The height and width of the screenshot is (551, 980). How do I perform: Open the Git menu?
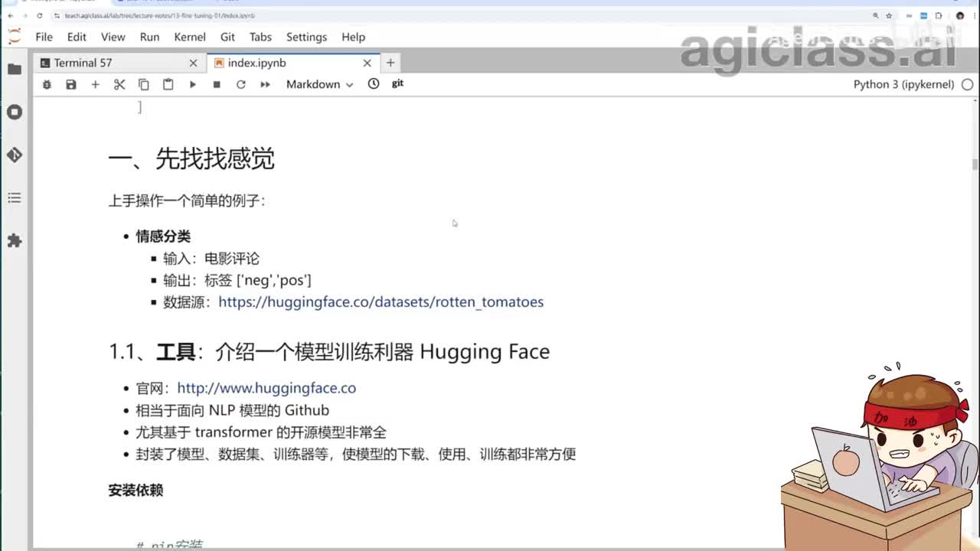(227, 37)
